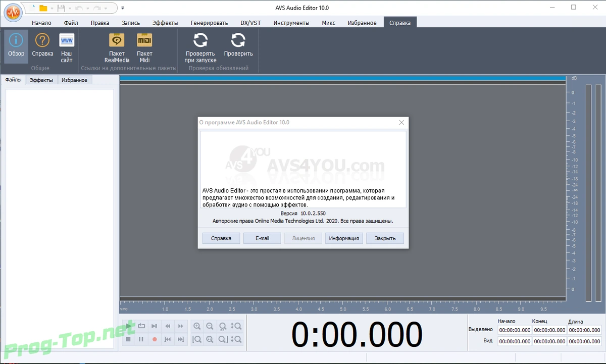
Task: Open the Файл ribbon tab
Action: (71, 23)
